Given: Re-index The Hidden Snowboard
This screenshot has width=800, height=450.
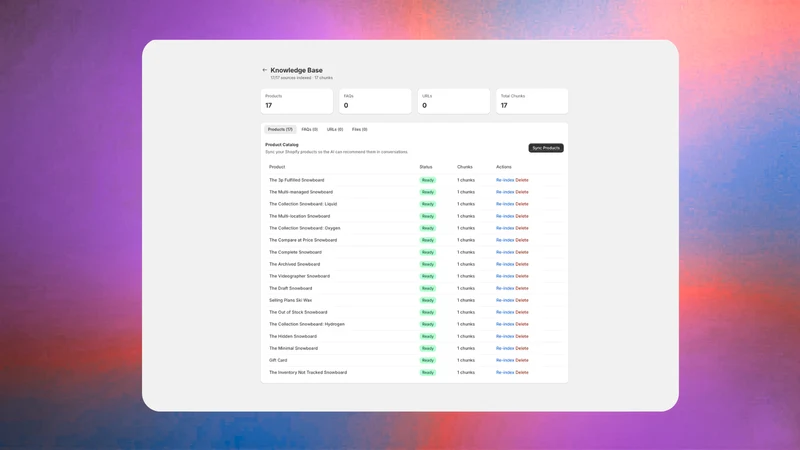Looking at the screenshot, I should [x=505, y=336].
